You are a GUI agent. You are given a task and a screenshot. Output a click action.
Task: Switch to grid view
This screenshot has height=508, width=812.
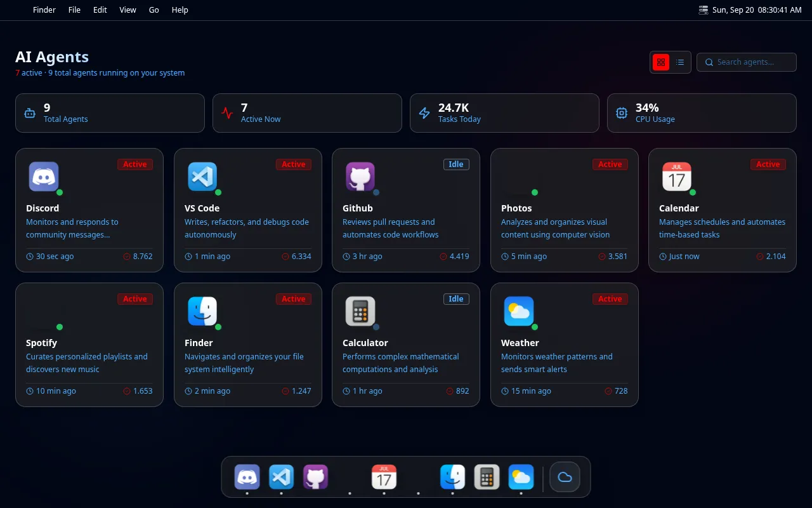click(661, 62)
